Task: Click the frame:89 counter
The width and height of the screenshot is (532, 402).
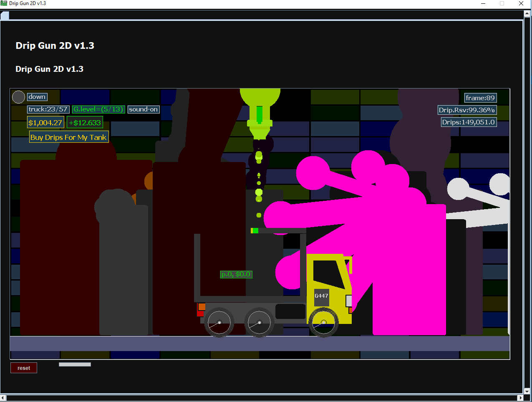Action: pos(480,98)
